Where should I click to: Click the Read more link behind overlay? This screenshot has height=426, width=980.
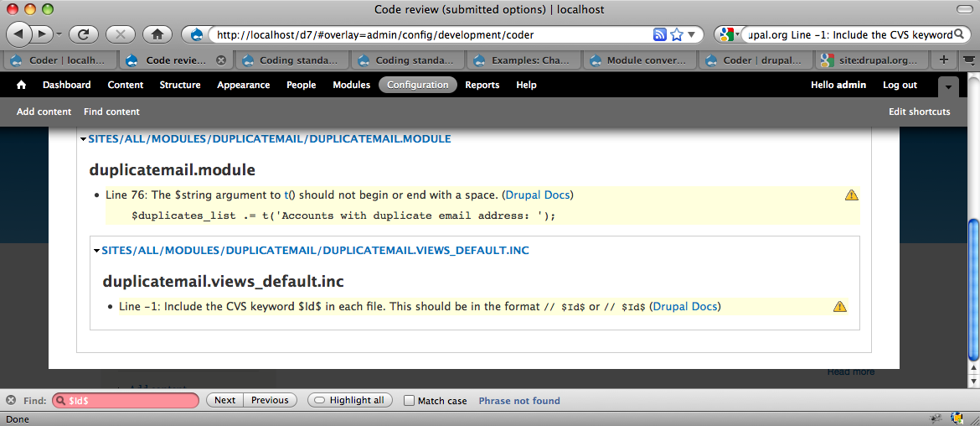pyautogui.click(x=851, y=372)
